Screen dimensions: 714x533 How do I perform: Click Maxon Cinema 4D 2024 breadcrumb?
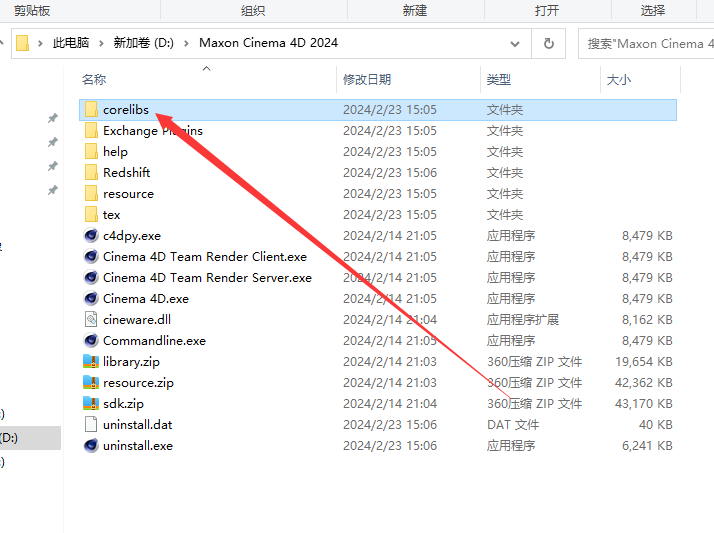(268, 43)
